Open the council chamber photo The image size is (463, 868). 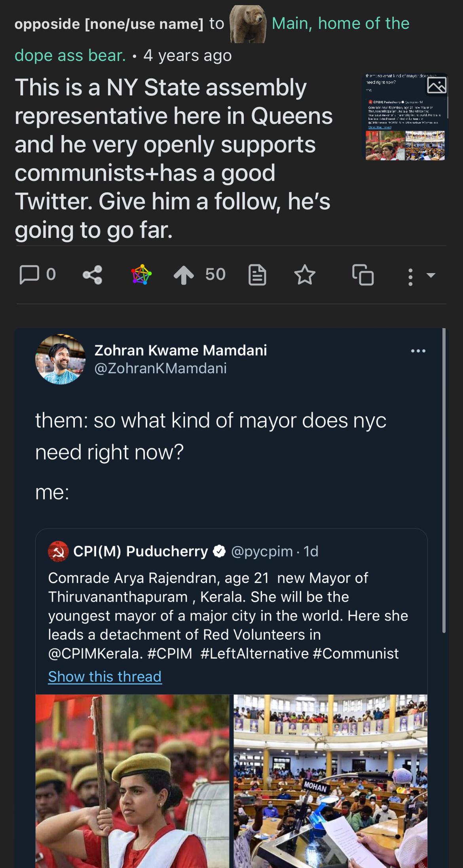(x=330, y=780)
